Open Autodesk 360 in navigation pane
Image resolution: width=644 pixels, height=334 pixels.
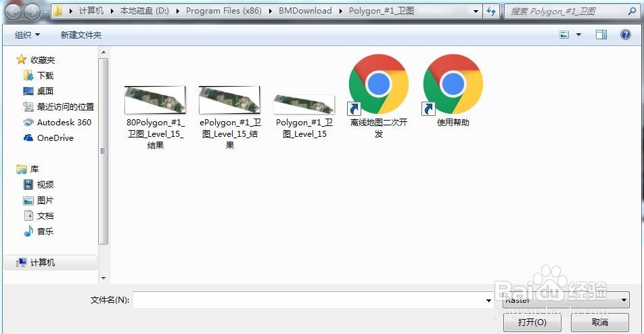point(64,122)
